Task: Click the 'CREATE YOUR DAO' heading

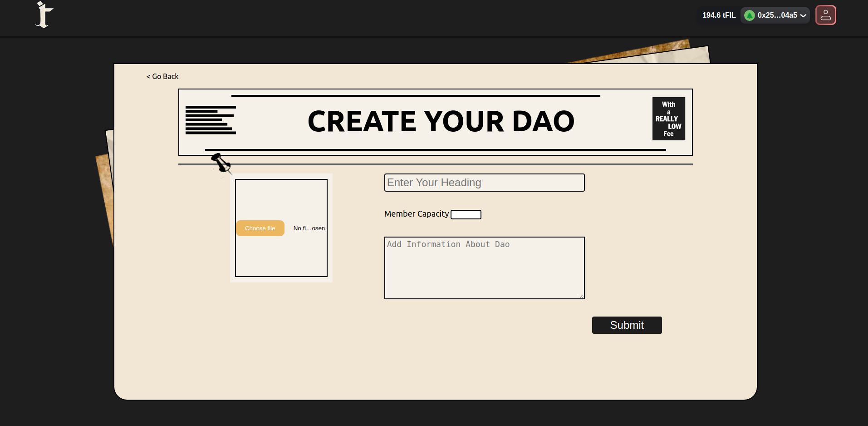Action: pyautogui.click(x=441, y=121)
